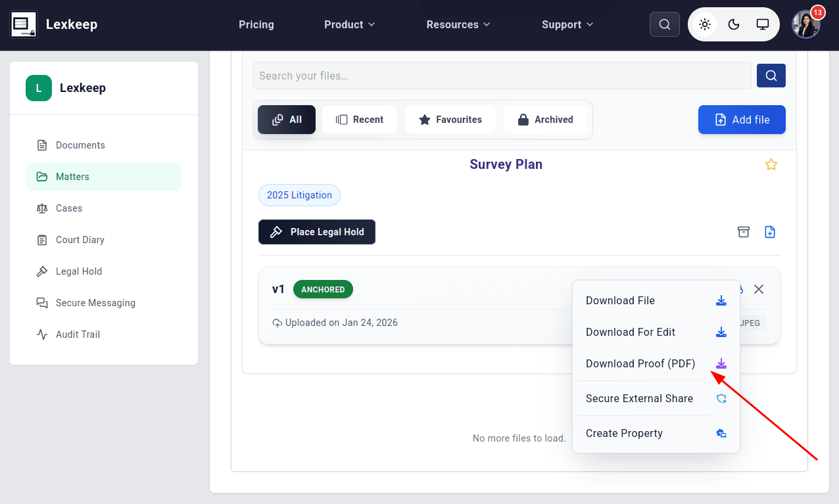
Task: Toggle favourite star for Survey Plan
Action: pyautogui.click(x=771, y=165)
